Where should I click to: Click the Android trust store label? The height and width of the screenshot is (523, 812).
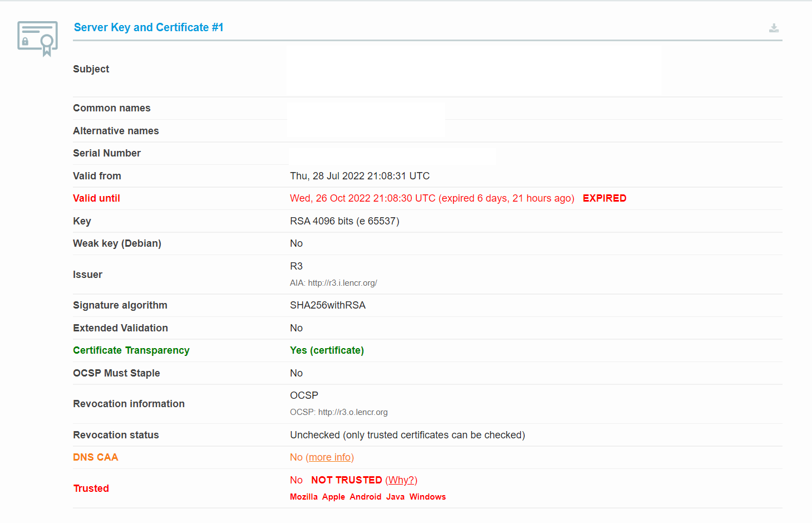[365, 497]
